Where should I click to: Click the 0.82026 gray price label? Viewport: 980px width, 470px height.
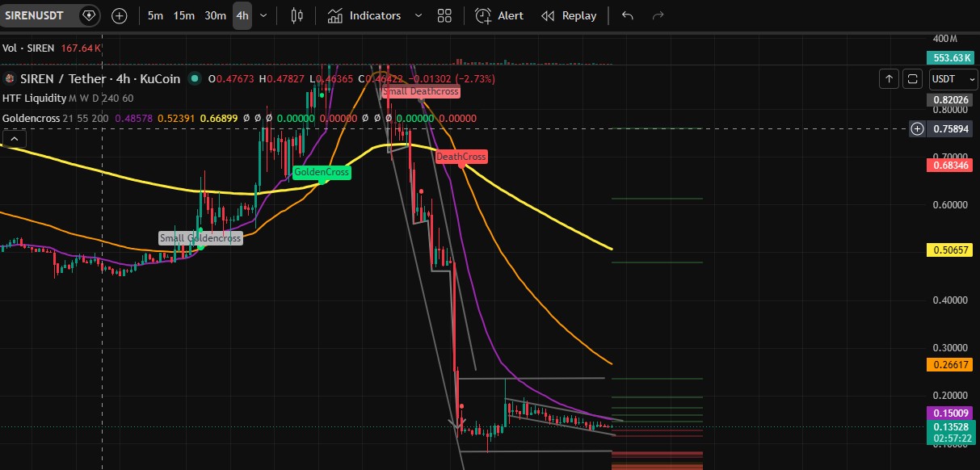click(x=950, y=99)
